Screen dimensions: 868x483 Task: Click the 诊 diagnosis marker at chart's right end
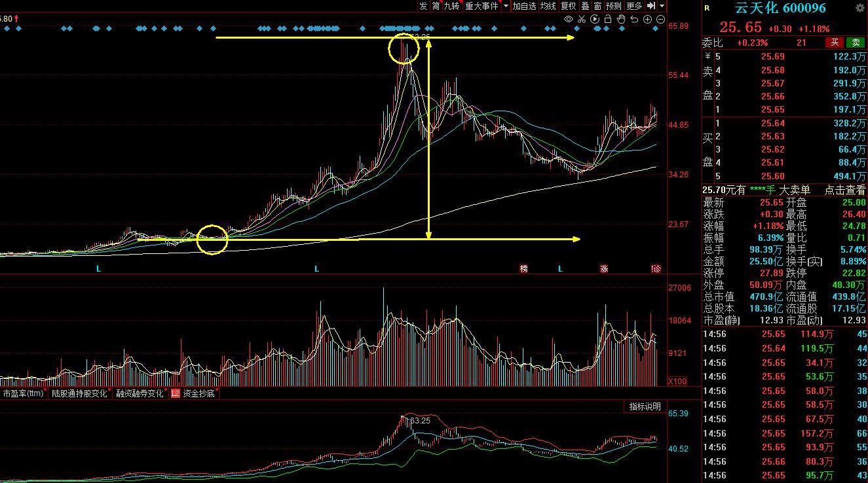pos(657,269)
